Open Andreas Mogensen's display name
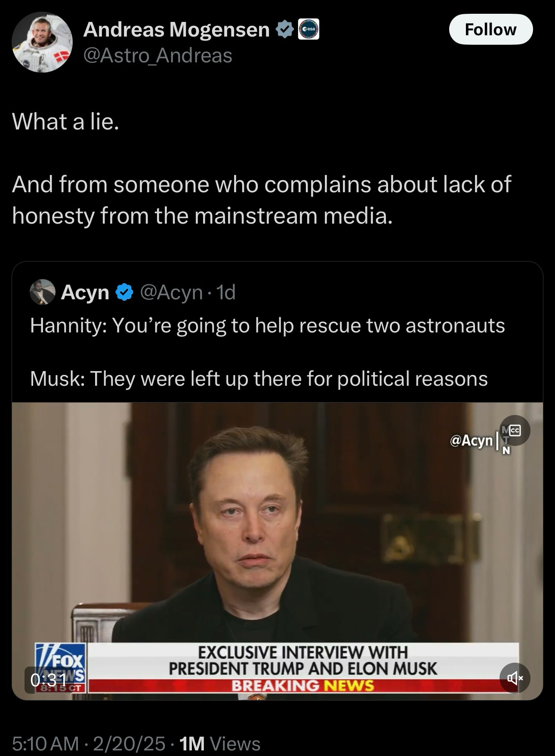Screen dimensions: 555x756 pos(176,29)
